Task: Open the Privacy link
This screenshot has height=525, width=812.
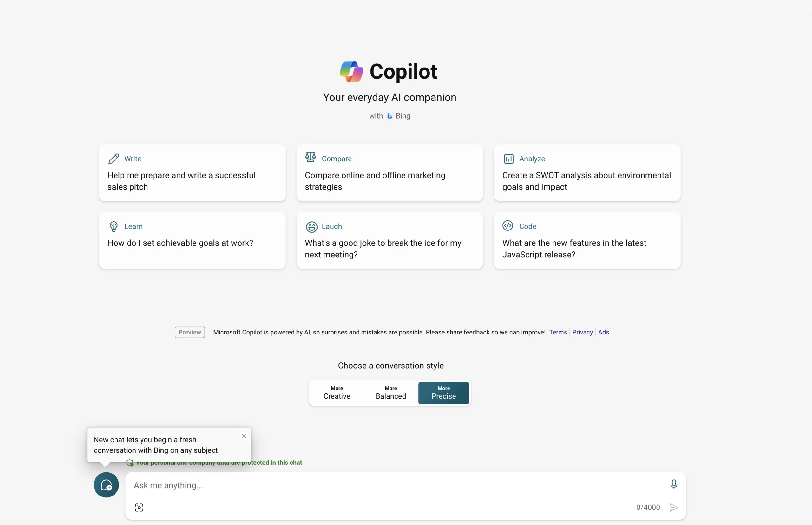Action: 582,332
